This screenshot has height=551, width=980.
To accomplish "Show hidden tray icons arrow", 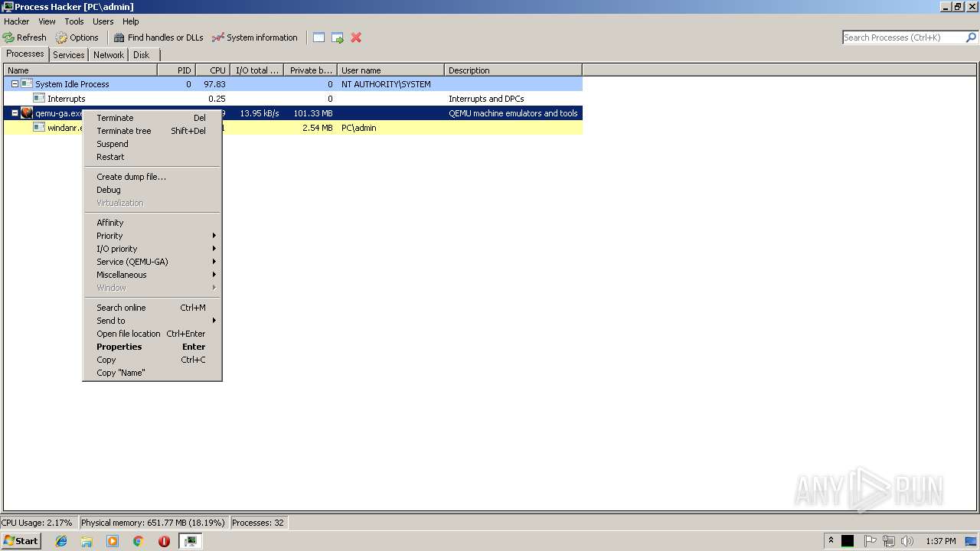I will click(x=831, y=541).
